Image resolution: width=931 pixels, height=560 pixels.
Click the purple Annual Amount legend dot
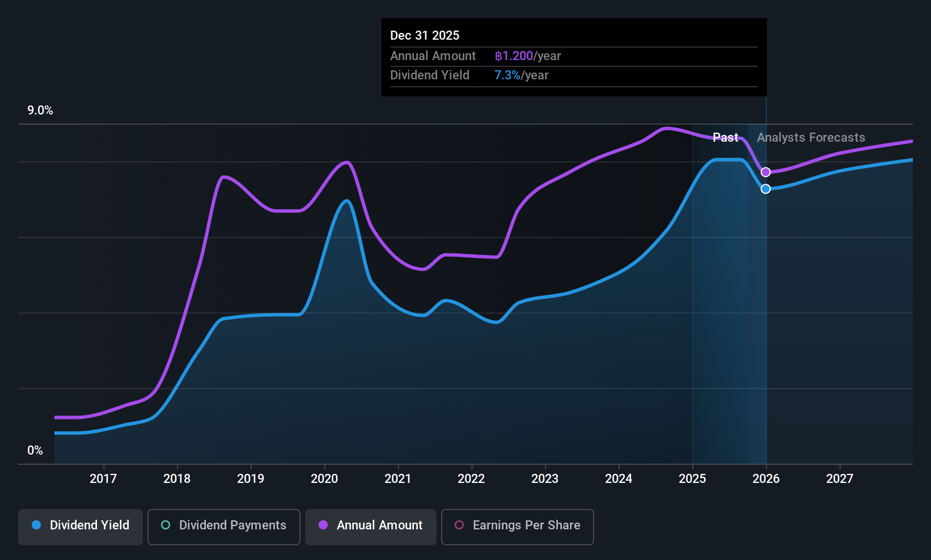tap(323, 525)
